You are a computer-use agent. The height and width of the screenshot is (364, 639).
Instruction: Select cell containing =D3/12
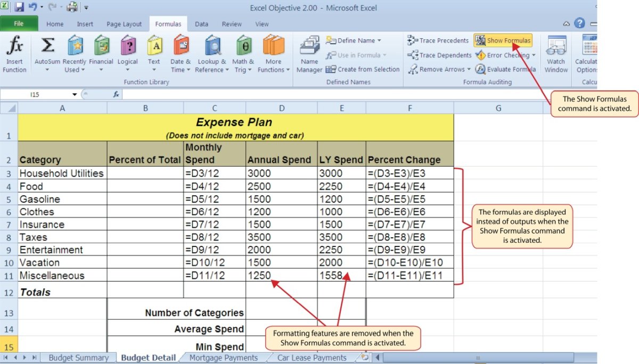click(215, 173)
